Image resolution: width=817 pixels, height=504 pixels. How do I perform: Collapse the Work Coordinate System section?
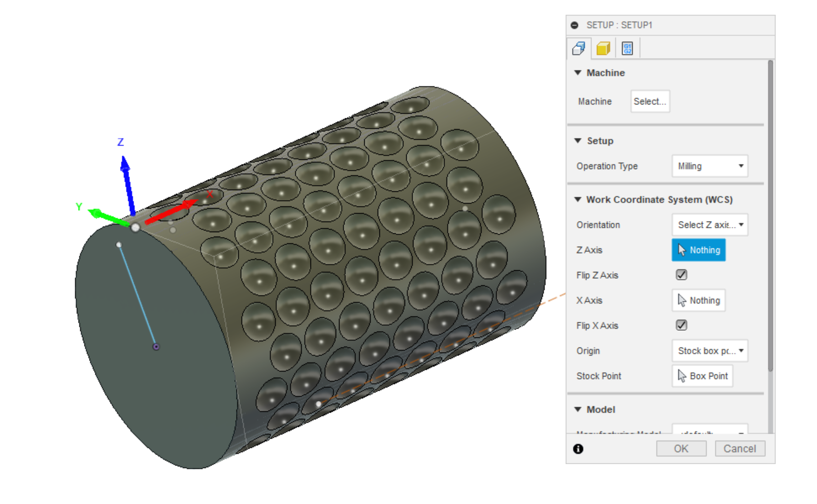[x=578, y=199]
